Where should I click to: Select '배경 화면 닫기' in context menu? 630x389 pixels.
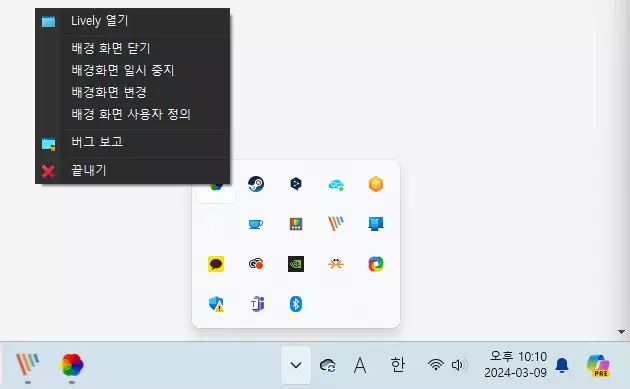(133, 48)
